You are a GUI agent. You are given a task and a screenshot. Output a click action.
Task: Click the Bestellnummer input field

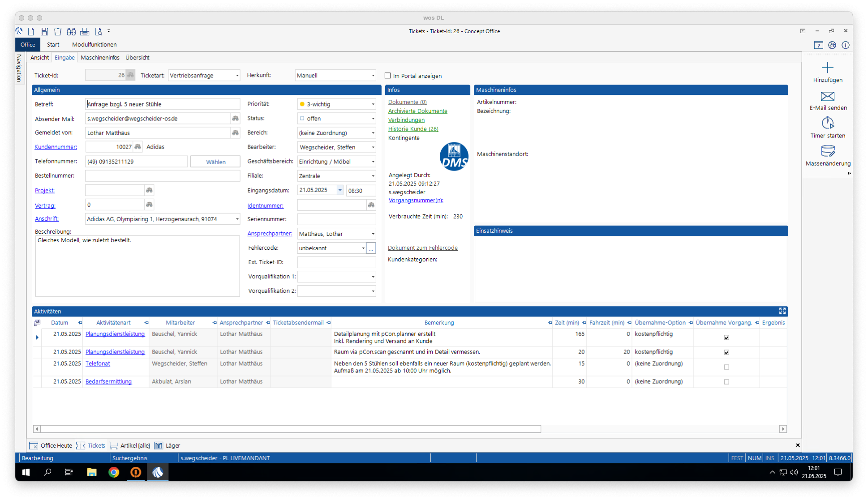coord(162,176)
